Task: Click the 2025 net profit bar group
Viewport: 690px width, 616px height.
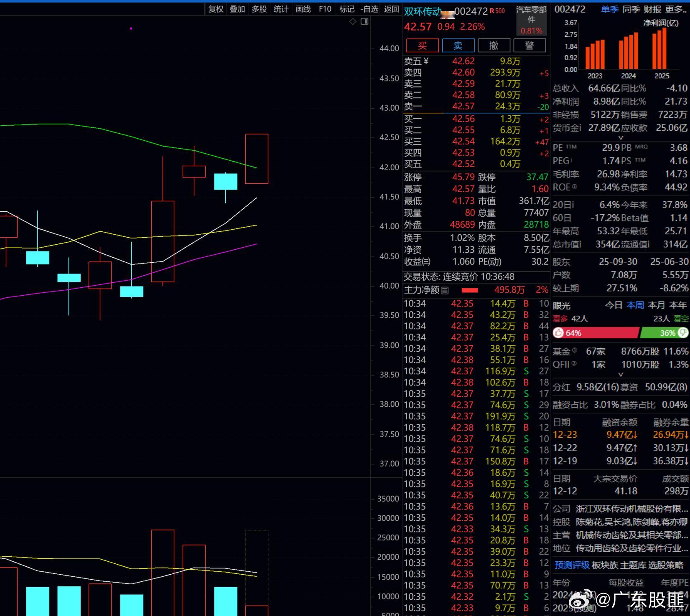Action: pos(659,48)
